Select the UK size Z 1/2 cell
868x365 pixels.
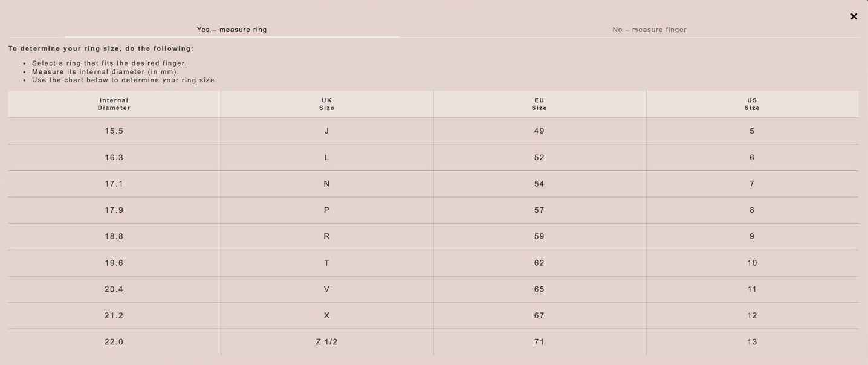pyautogui.click(x=327, y=342)
